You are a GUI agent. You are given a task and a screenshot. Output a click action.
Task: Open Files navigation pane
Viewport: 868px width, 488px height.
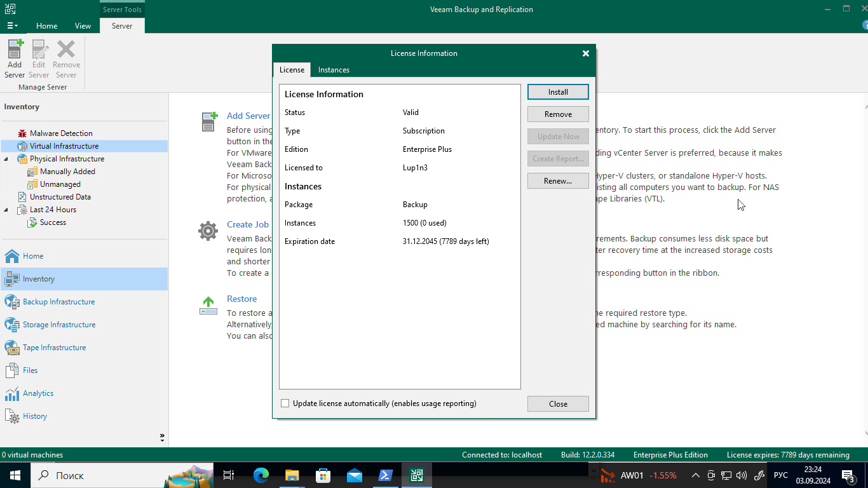tap(84, 370)
